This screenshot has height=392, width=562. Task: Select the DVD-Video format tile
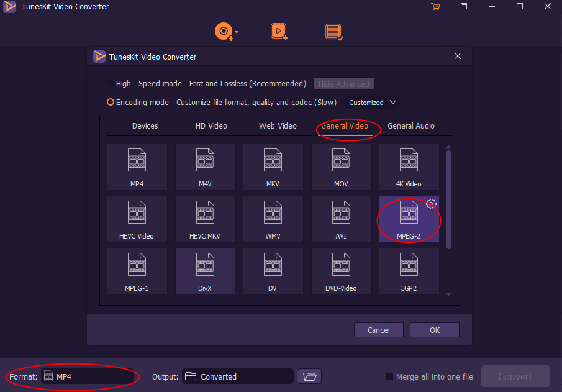[341, 271]
